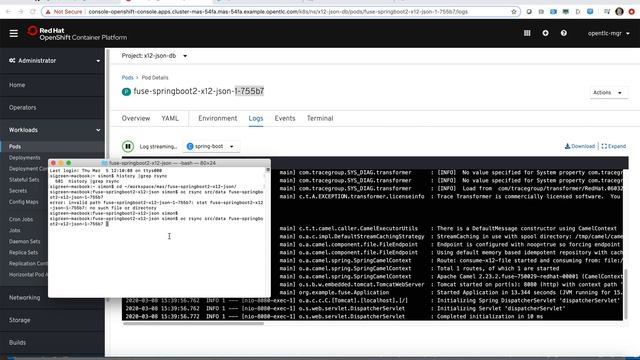640x360 pixels.
Task: Click the terminal window title fuse-springboot2-x12-json
Action: tap(162, 163)
